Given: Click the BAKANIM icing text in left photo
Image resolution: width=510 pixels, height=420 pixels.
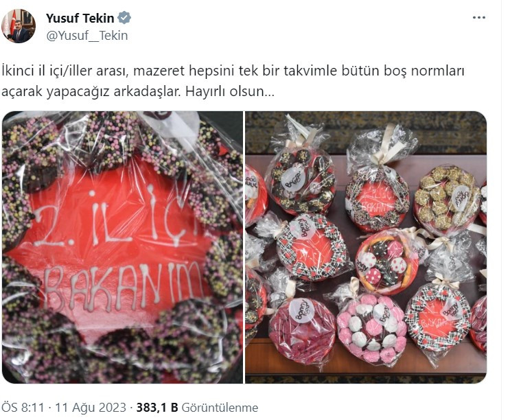Looking at the screenshot, I should pyautogui.click(x=123, y=285).
